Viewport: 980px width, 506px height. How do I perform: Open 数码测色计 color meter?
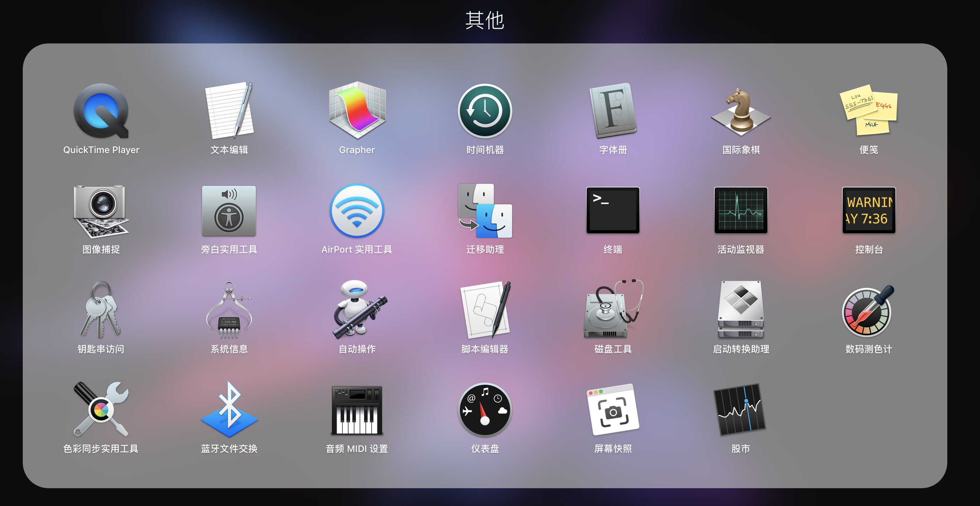[x=868, y=310]
